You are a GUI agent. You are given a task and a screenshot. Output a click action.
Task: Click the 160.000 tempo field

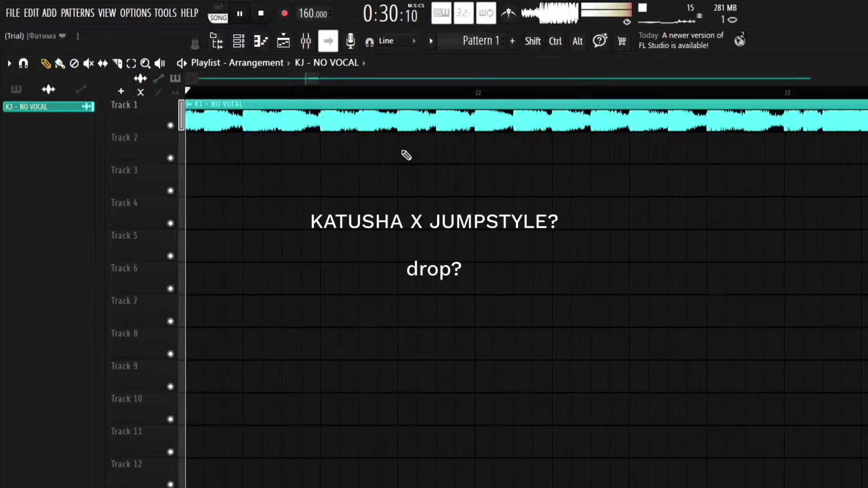(313, 14)
